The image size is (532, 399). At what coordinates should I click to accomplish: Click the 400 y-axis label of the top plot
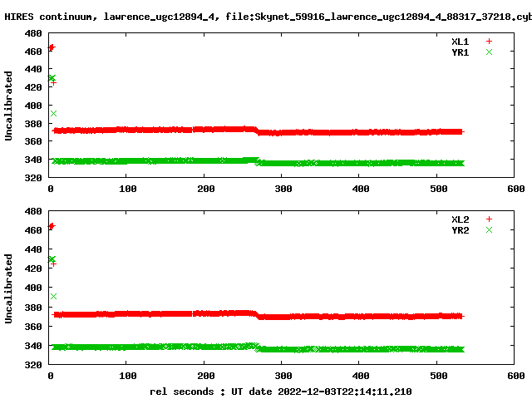pos(33,106)
